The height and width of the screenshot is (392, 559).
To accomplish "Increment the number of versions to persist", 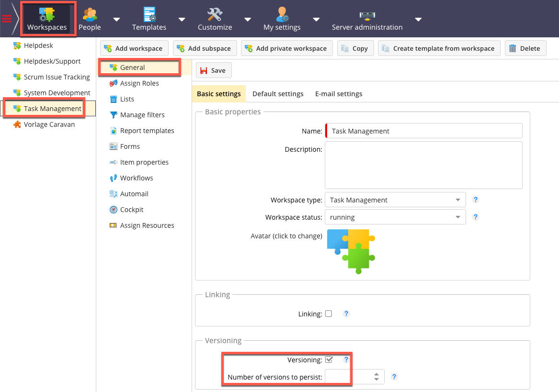I will pyautogui.click(x=377, y=374).
